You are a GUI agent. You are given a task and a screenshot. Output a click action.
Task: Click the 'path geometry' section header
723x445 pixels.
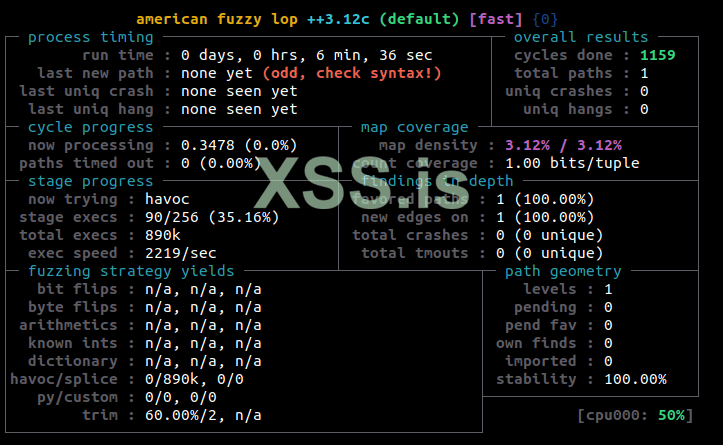pyautogui.click(x=563, y=271)
